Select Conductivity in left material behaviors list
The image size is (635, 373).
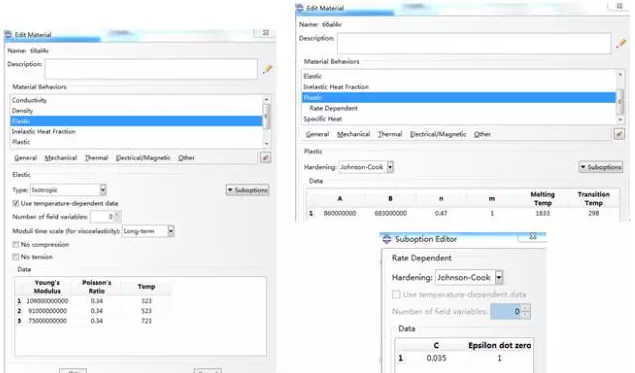pos(136,100)
